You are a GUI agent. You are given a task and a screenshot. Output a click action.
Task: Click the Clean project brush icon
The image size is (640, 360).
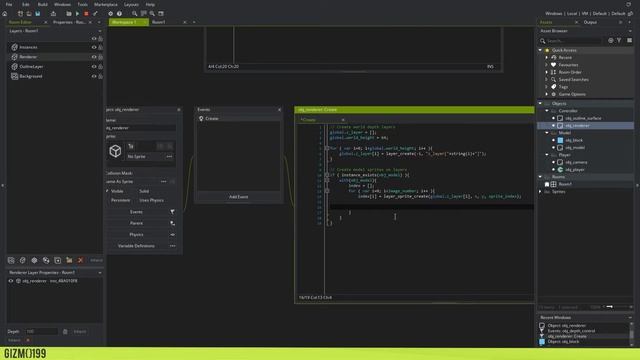coord(95,13)
